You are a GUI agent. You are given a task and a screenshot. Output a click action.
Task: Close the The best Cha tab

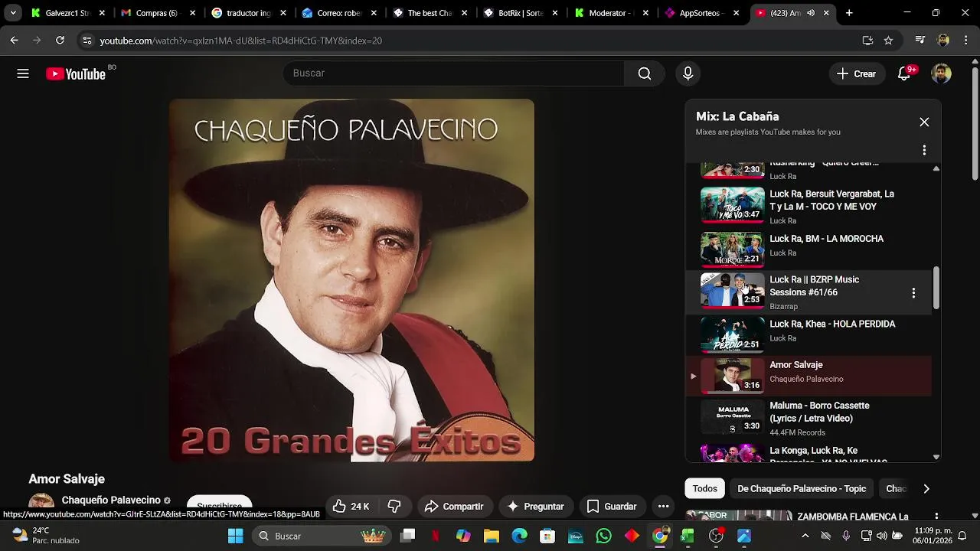tap(464, 13)
